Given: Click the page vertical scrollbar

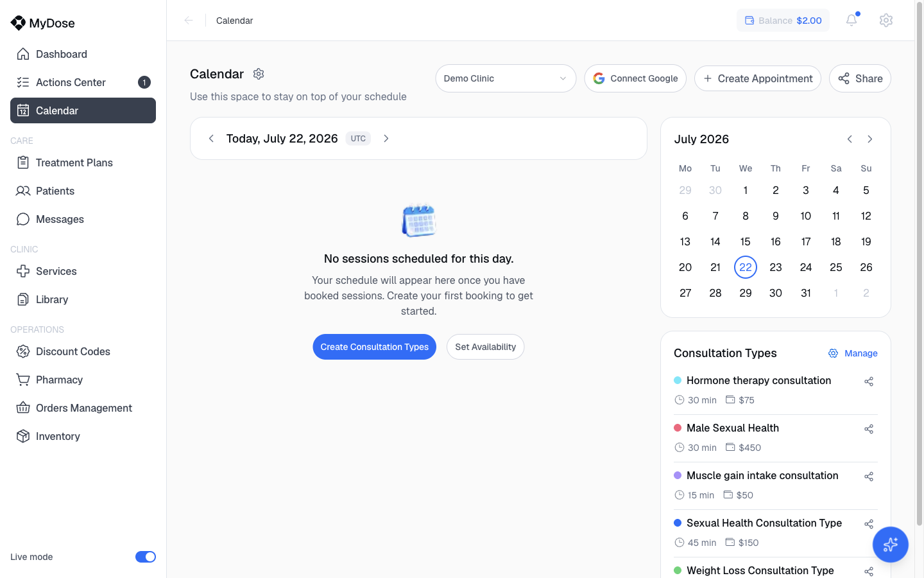Looking at the screenshot, I should point(919,263).
